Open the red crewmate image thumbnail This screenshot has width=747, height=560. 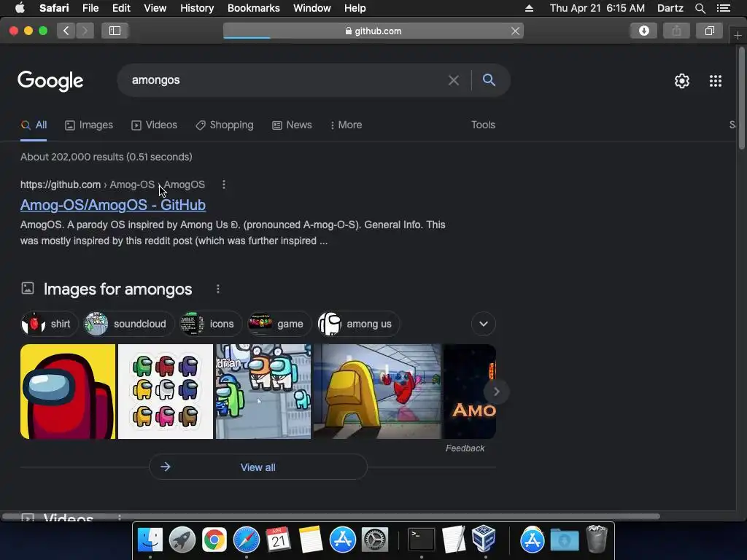(x=68, y=392)
